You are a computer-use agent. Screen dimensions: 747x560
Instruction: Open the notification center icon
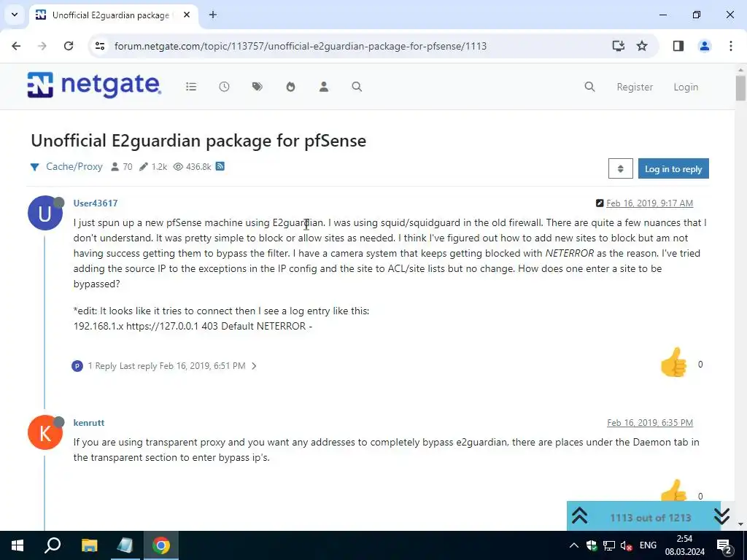pyautogui.click(x=724, y=545)
